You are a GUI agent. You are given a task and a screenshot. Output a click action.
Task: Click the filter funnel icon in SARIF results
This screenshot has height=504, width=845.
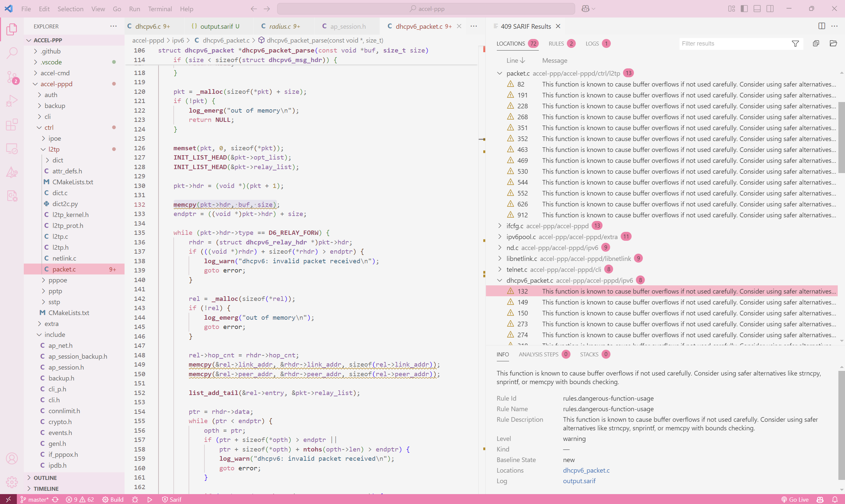(795, 44)
